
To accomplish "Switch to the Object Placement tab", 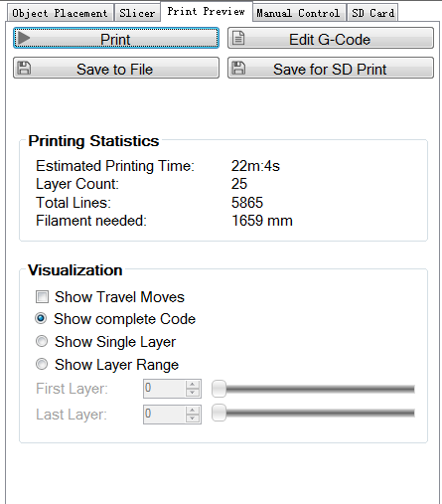I will click(60, 13).
